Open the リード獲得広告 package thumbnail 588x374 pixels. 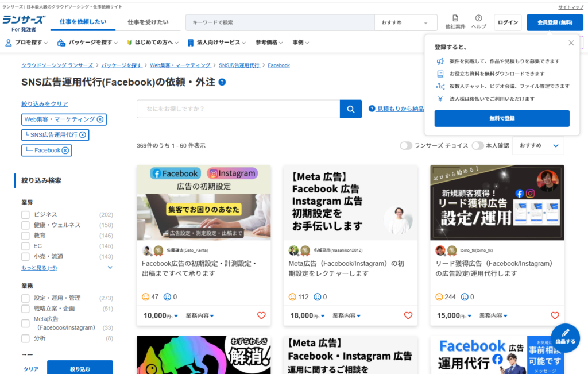(497, 203)
